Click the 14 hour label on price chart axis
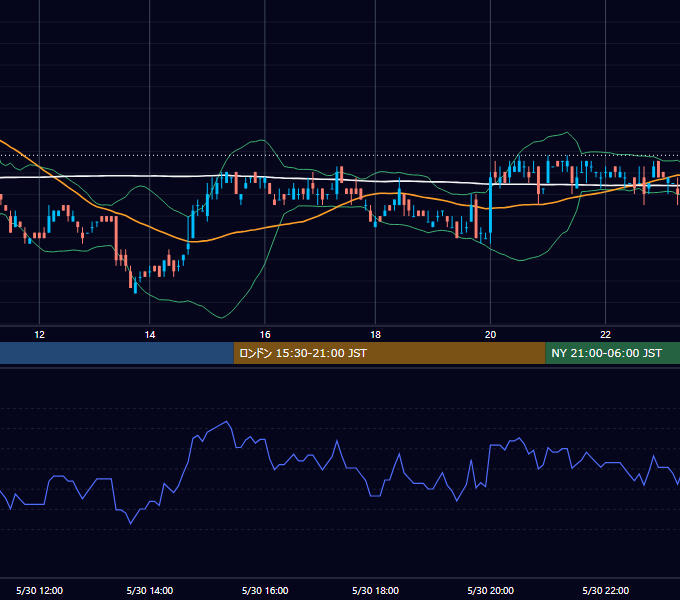 150,335
